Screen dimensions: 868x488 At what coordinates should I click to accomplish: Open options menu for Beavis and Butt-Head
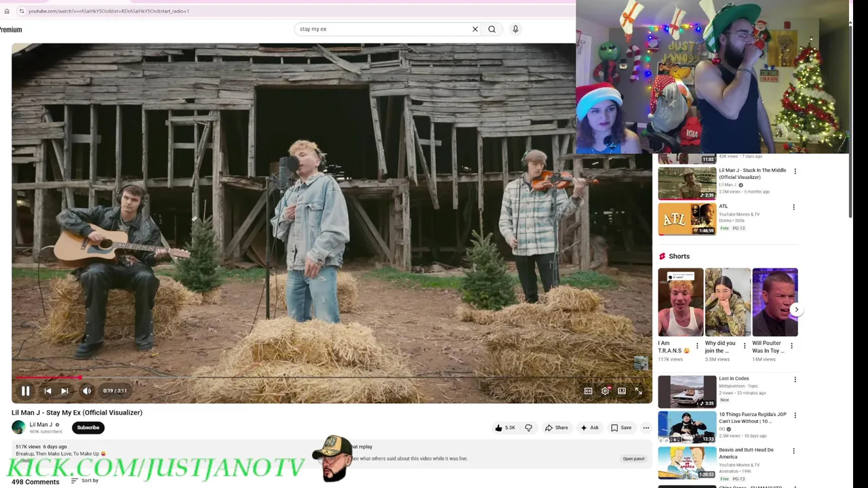coord(795,451)
